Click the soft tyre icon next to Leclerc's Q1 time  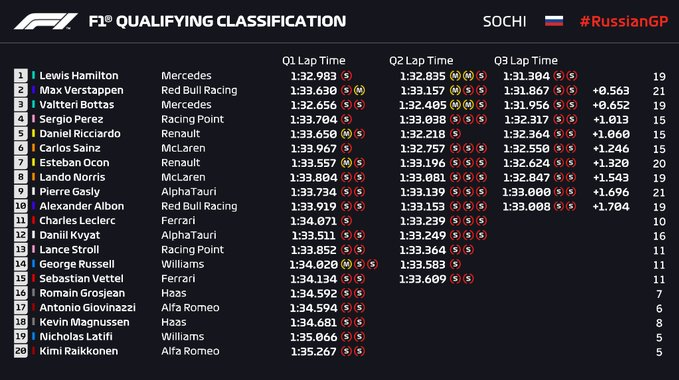(x=346, y=221)
